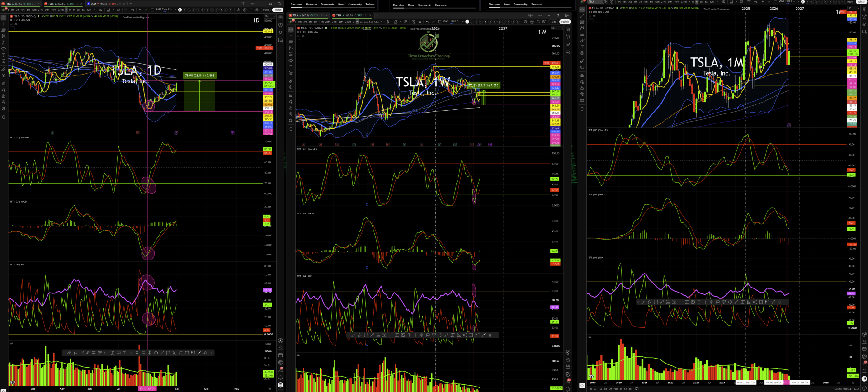Take a snapshot with weekly chart camera icon
Viewport: 868px width, 392px height.
click(x=544, y=22)
